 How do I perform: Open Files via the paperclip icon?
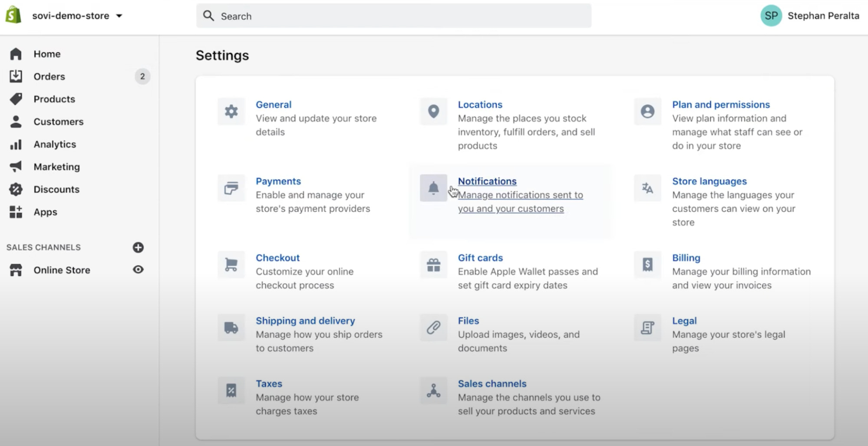tap(433, 327)
